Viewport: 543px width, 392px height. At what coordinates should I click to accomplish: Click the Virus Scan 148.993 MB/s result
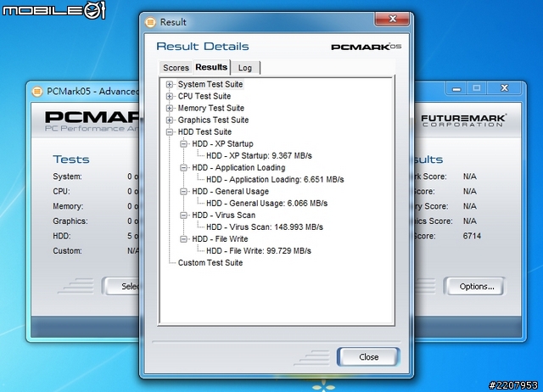point(265,227)
